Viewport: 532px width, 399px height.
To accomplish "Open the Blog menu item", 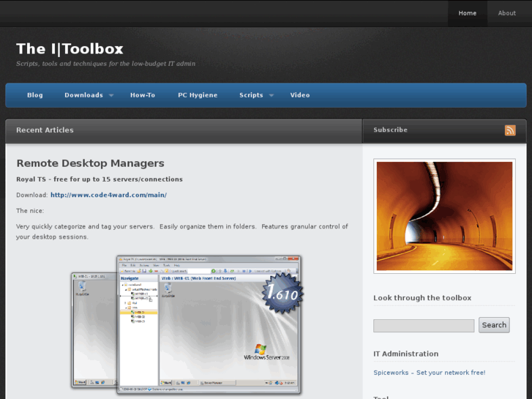I will click(35, 95).
